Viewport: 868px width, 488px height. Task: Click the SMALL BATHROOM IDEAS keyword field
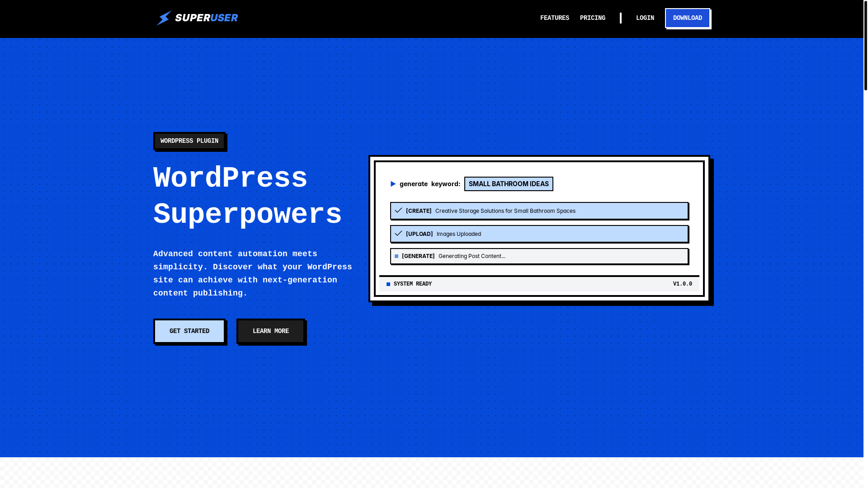click(509, 184)
